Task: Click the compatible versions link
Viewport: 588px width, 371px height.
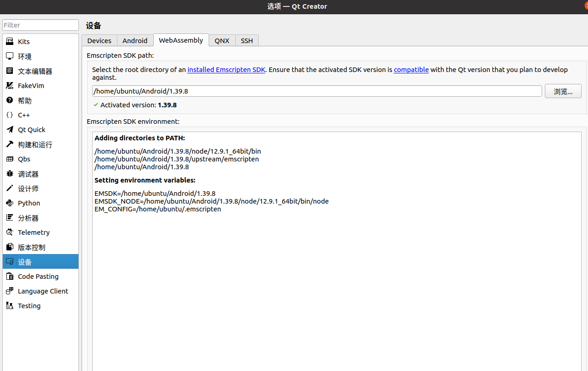Action: 411,70
